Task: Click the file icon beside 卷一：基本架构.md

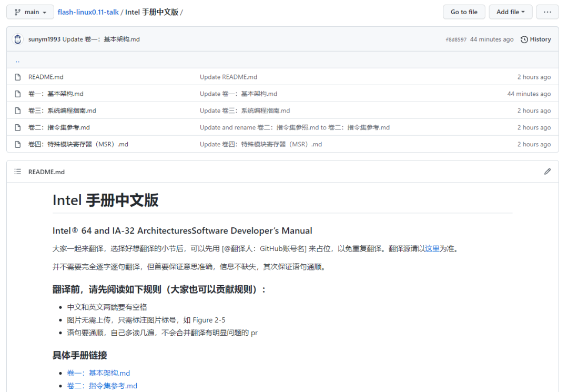Action: pyautogui.click(x=17, y=94)
